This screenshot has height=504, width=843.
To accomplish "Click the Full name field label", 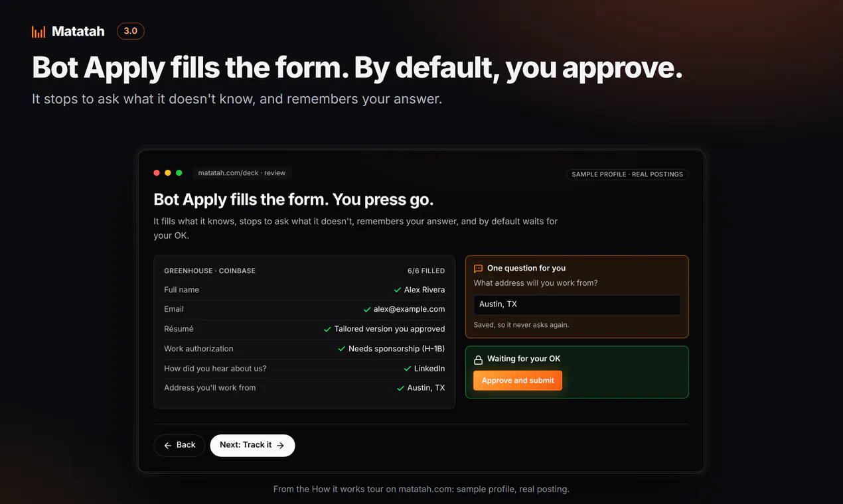I will [x=181, y=290].
